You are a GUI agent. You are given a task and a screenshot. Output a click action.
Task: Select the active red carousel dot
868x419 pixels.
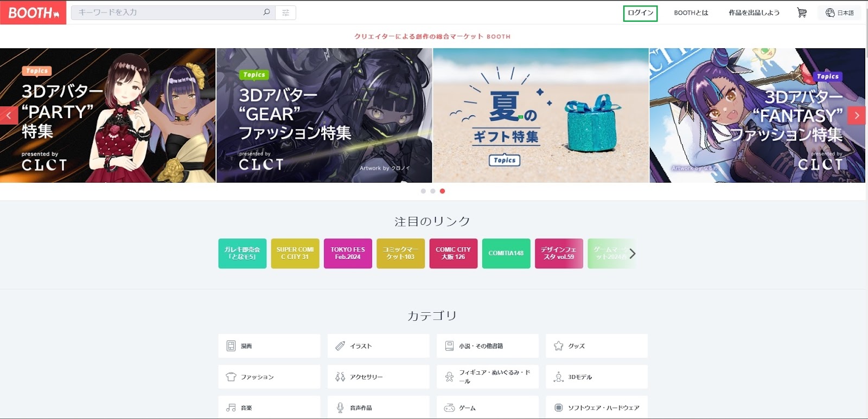tap(442, 191)
